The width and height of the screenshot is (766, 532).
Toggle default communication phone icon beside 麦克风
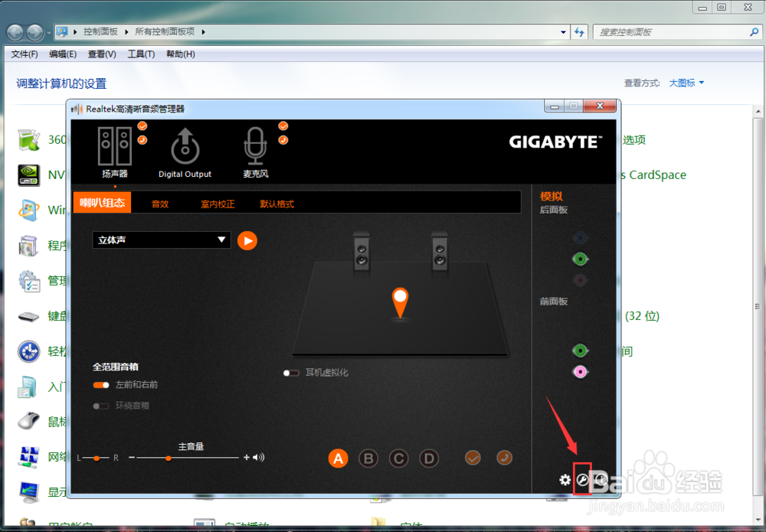pyautogui.click(x=283, y=140)
